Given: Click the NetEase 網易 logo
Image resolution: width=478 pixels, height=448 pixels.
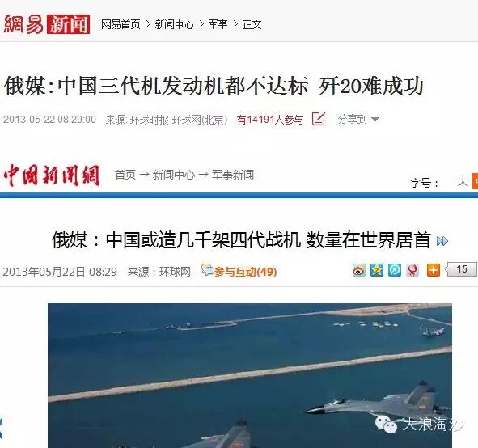Looking at the screenshot, I should pos(23,23).
